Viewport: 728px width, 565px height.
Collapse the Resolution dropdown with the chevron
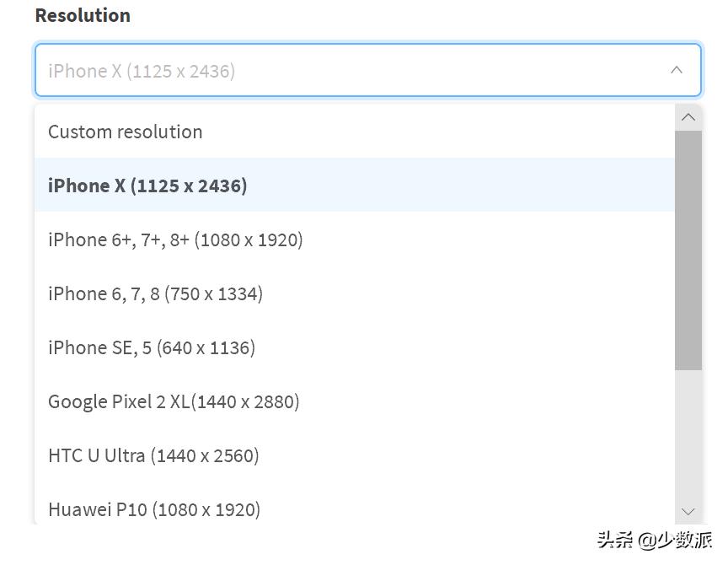676,70
